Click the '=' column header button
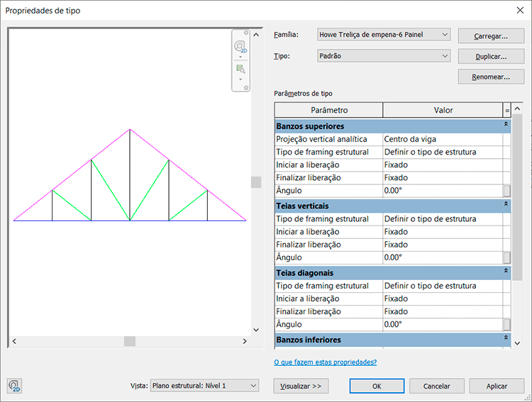This screenshot has width=532, height=402. 506,110
